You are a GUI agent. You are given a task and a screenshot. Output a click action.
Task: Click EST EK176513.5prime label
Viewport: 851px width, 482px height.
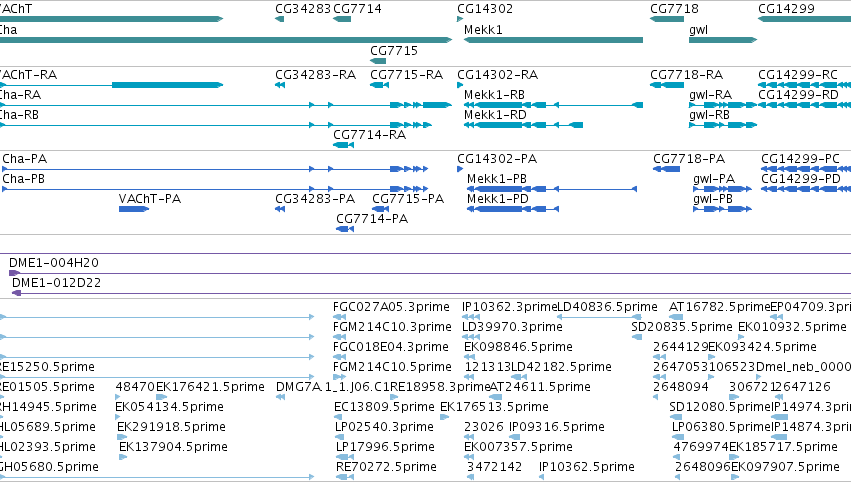point(494,408)
